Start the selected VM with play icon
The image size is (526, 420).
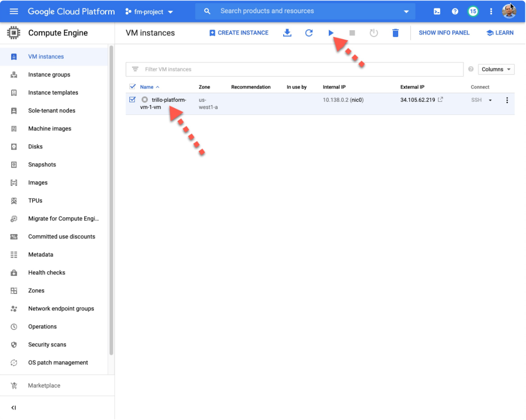tap(331, 33)
